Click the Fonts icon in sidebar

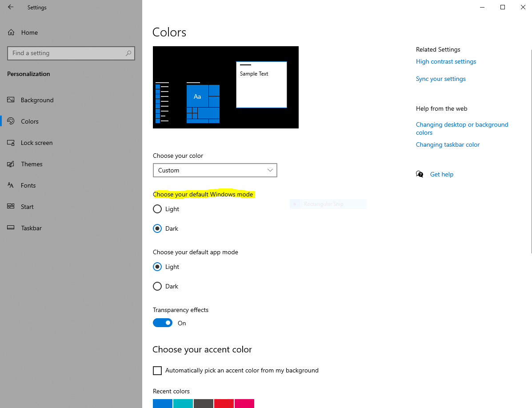point(11,185)
